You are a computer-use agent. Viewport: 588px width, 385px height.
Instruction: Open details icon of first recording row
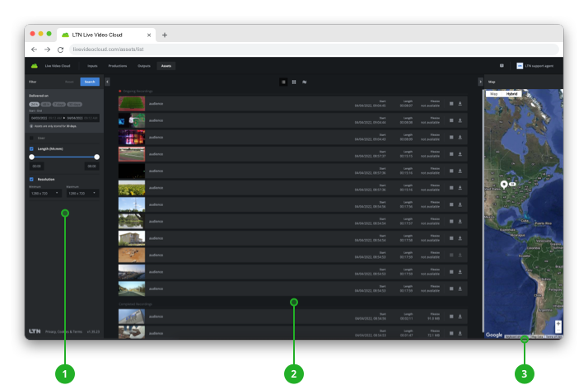[451, 104]
